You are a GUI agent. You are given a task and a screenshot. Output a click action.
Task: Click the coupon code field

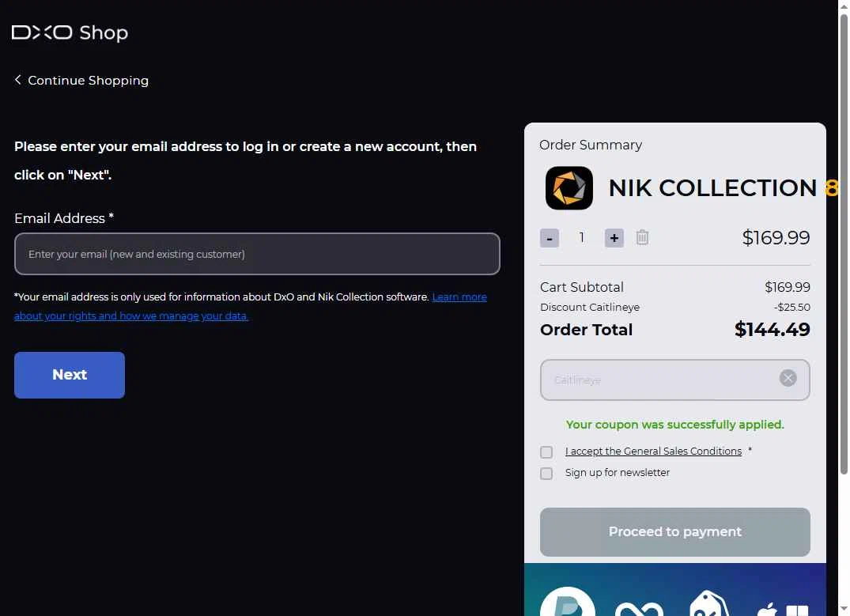(x=675, y=380)
